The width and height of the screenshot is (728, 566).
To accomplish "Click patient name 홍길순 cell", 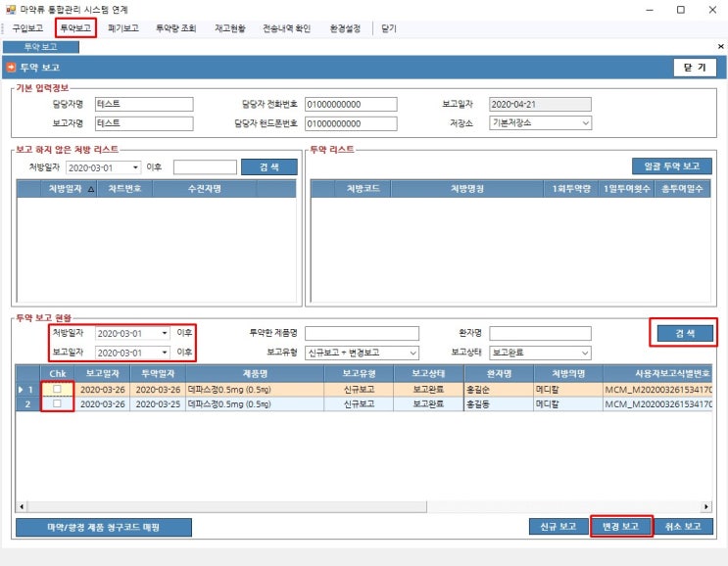I will pyautogui.click(x=499, y=390).
